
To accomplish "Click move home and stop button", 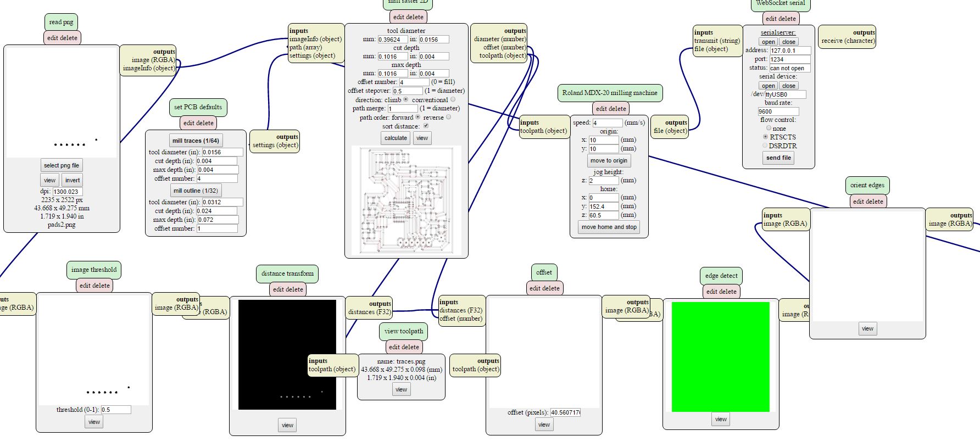I will (609, 227).
